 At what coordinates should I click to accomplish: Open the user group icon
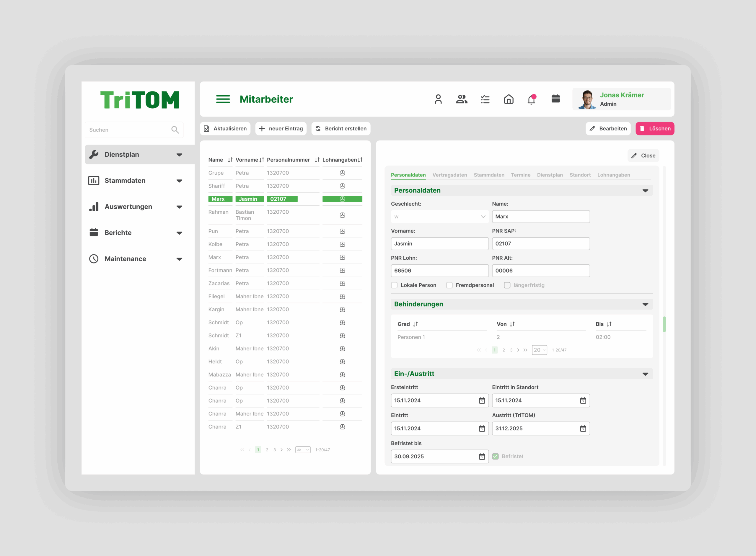point(461,99)
